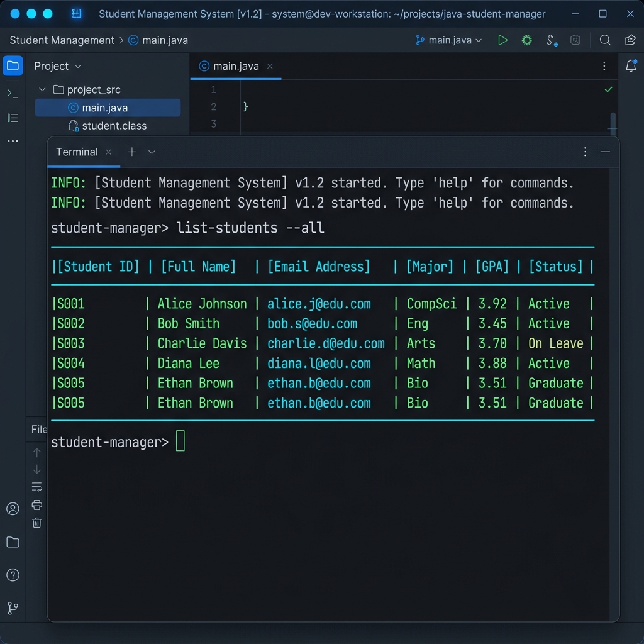
Task: Close the Terminal tab
Action: tap(108, 152)
